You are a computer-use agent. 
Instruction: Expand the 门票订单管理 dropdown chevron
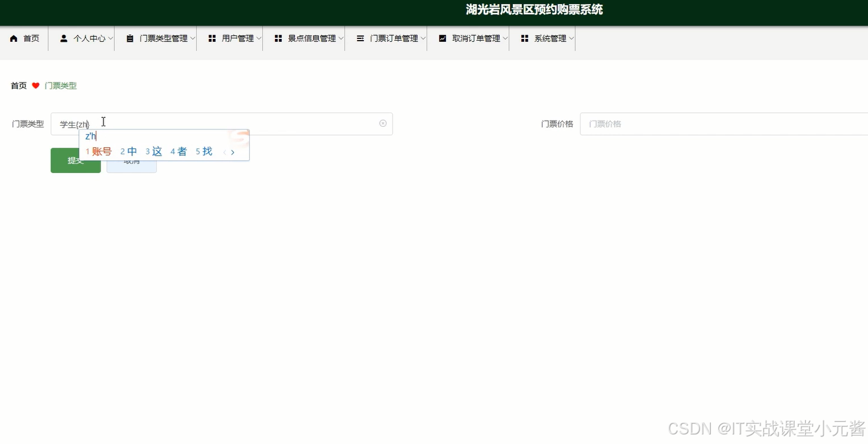[x=423, y=38]
